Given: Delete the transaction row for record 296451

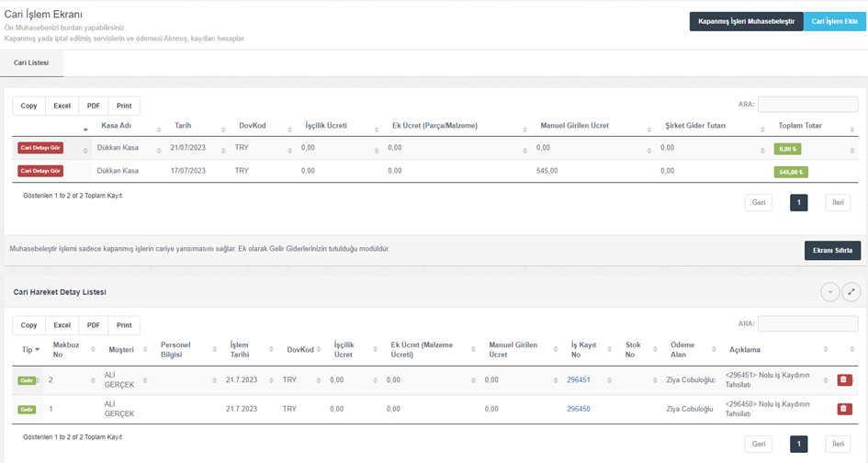Looking at the screenshot, I should [x=844, y=380].
